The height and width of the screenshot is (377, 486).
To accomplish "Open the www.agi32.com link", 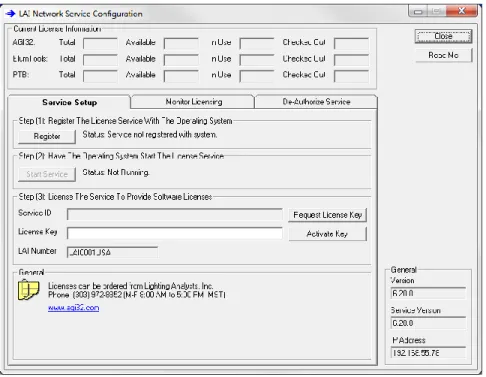I will click(x=73, y=308).
